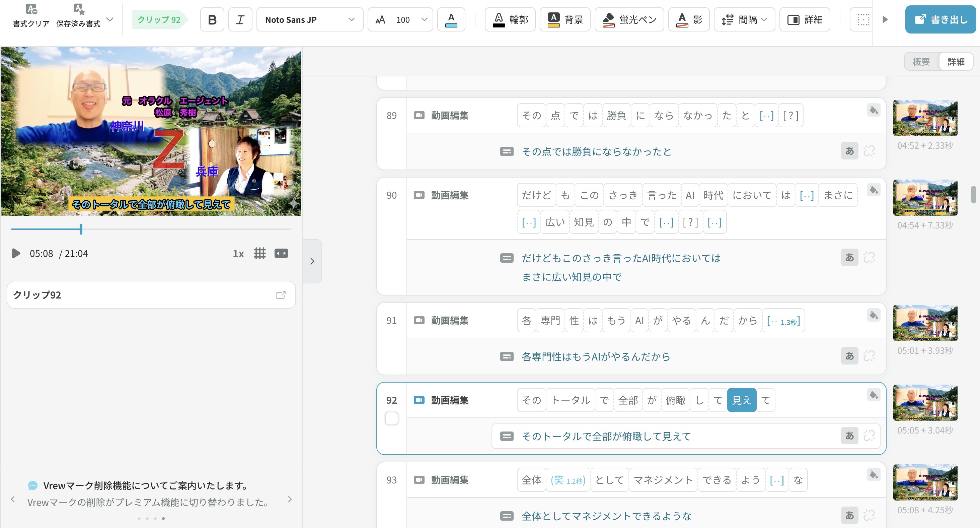Click the video playback progress slider
Viewport: 980px width, 528px height.
click(x=151, y=229)
